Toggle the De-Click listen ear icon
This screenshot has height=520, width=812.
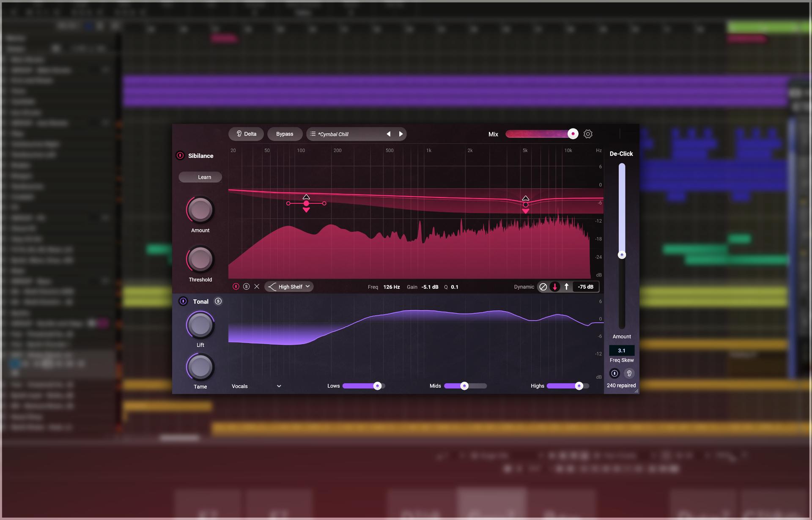(629, 373)
